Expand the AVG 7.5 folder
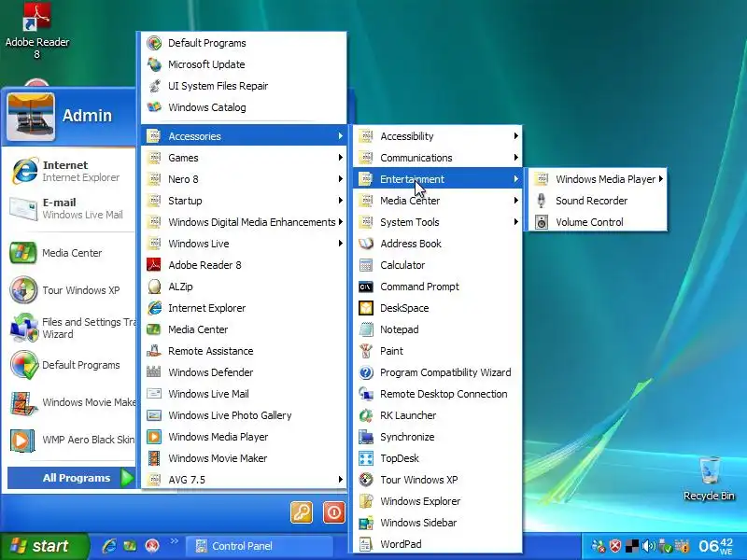This screenshot has width=747, height=560. [244, 480]
